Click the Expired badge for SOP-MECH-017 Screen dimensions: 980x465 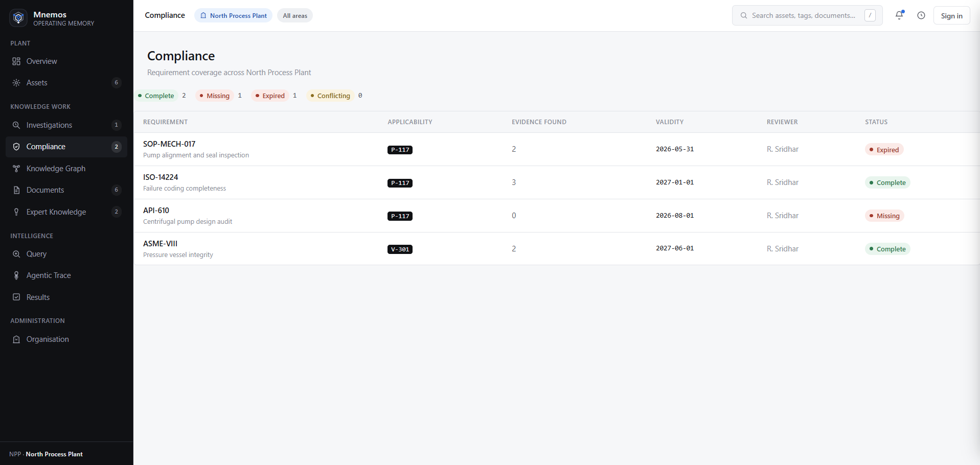[x=884, y=150]
